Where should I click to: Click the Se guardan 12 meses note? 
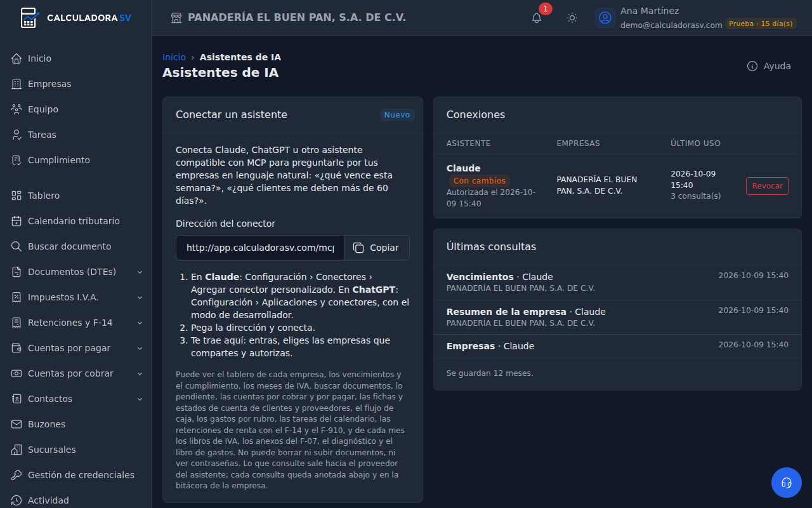tap(490, 373)
